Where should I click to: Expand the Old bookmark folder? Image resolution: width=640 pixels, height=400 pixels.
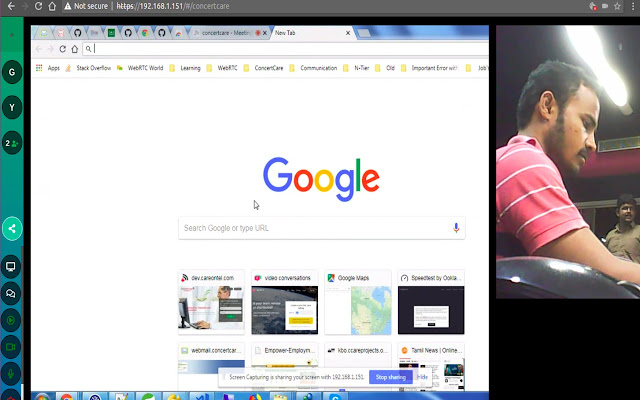[x=385, y=68]
